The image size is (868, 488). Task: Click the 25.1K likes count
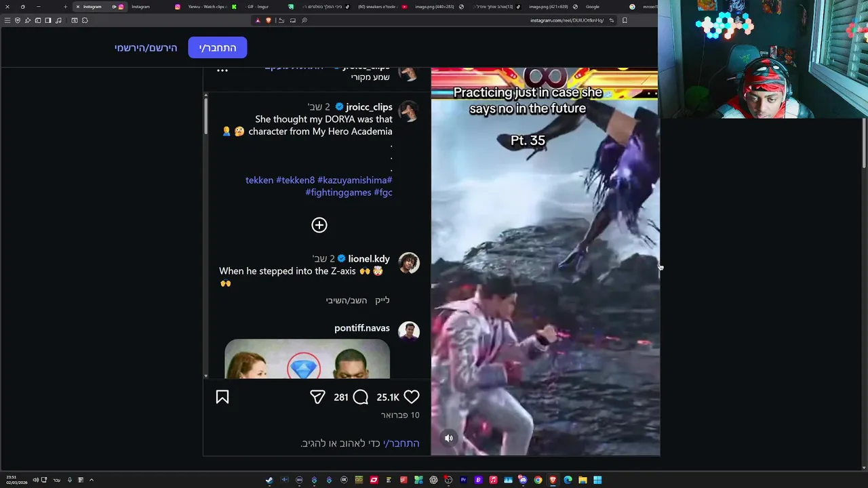(388, 397)
